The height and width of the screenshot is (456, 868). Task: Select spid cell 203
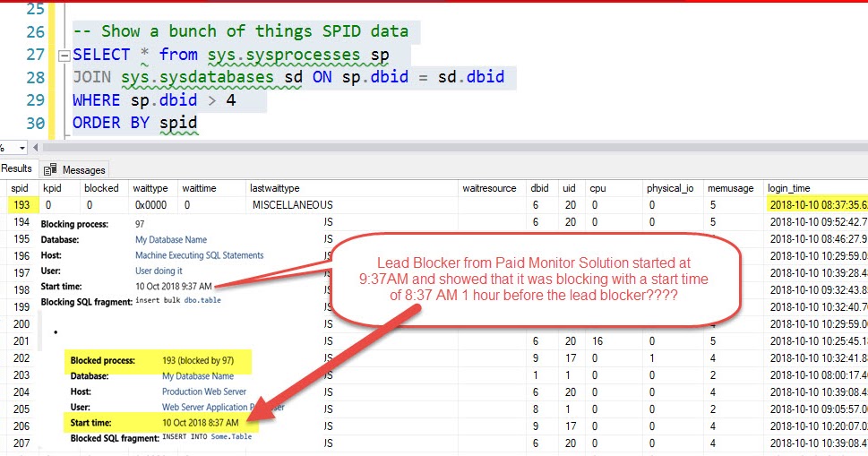tap(21, 375)
